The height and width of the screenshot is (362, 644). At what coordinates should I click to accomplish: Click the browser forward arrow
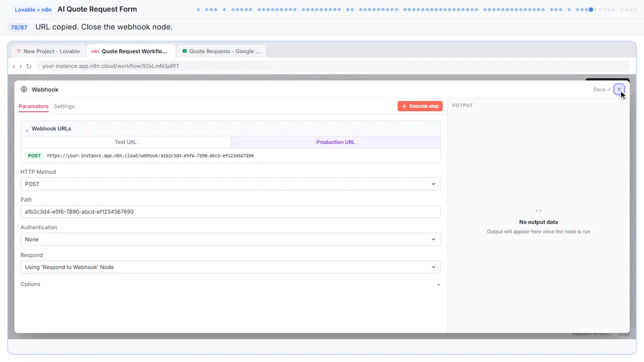click(21, 66)
